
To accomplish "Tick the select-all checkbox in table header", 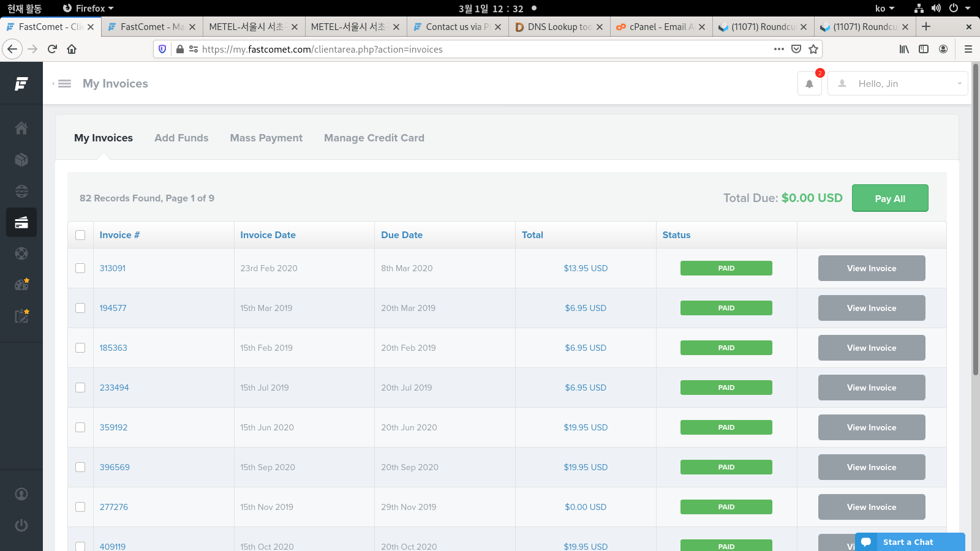I will (80, 235).
